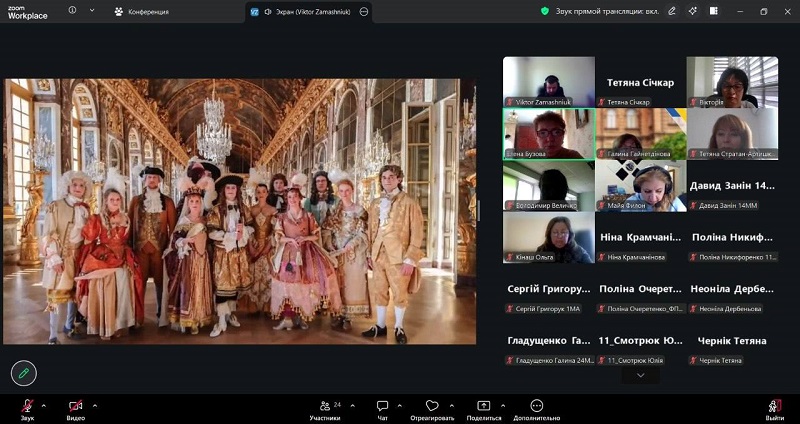Viewport: 800px width, 424px height.
Task: Open the Участники participants panel
Action: coord(324,406)
